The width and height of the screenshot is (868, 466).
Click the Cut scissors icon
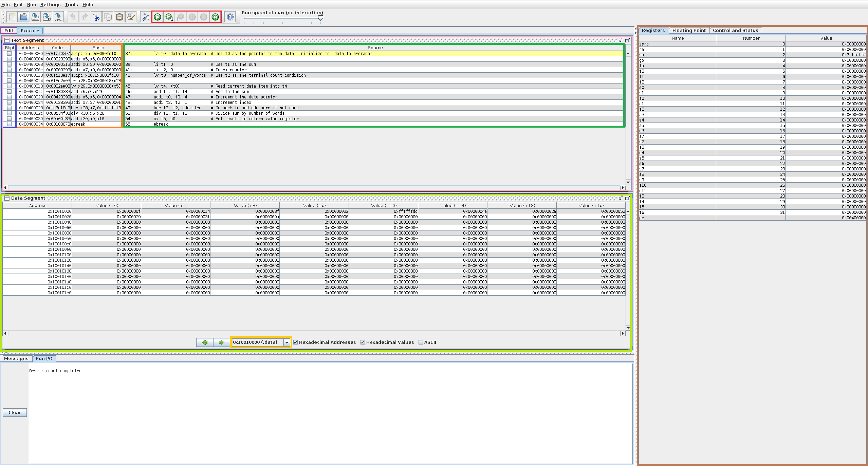(96, 17)
